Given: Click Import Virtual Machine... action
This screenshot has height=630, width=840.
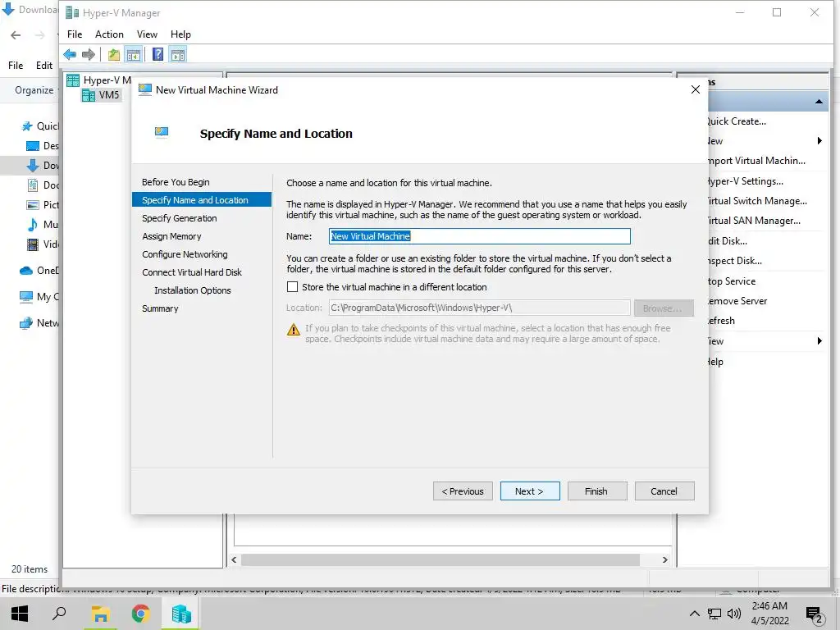Looking at the screenshot, I should point(756,161).
